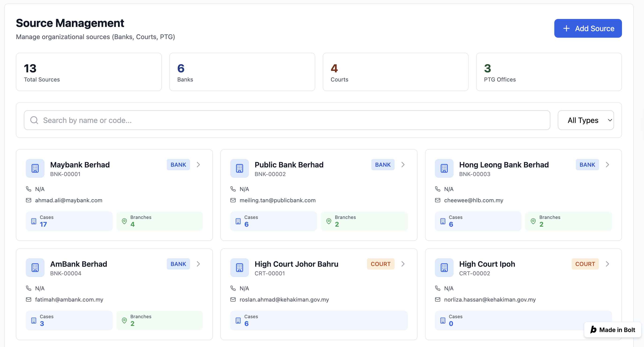Expand Public Bank Berhad details chevron
This screenshot has height=347, width=644.
(x=403, y=165)
